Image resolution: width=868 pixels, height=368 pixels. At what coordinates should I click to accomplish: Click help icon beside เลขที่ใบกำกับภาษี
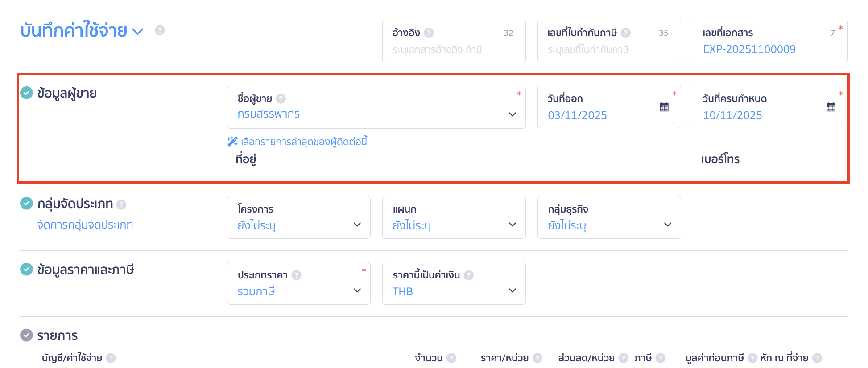(626, 33)
